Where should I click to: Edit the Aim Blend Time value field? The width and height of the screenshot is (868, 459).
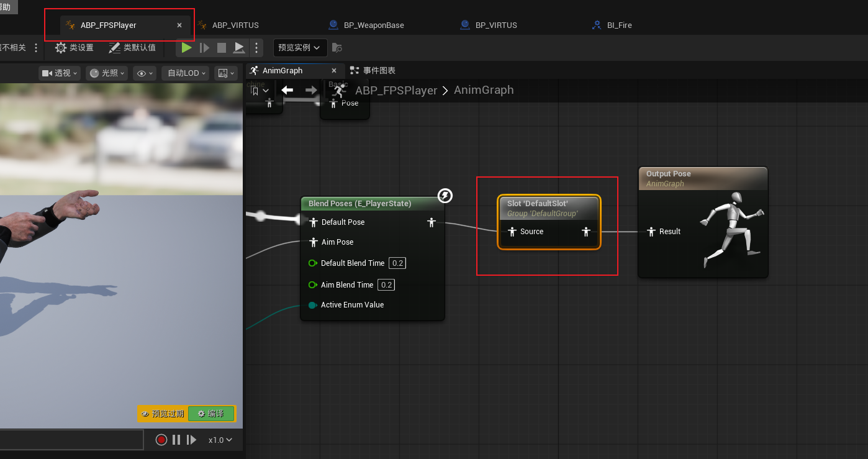coord(386,285)
